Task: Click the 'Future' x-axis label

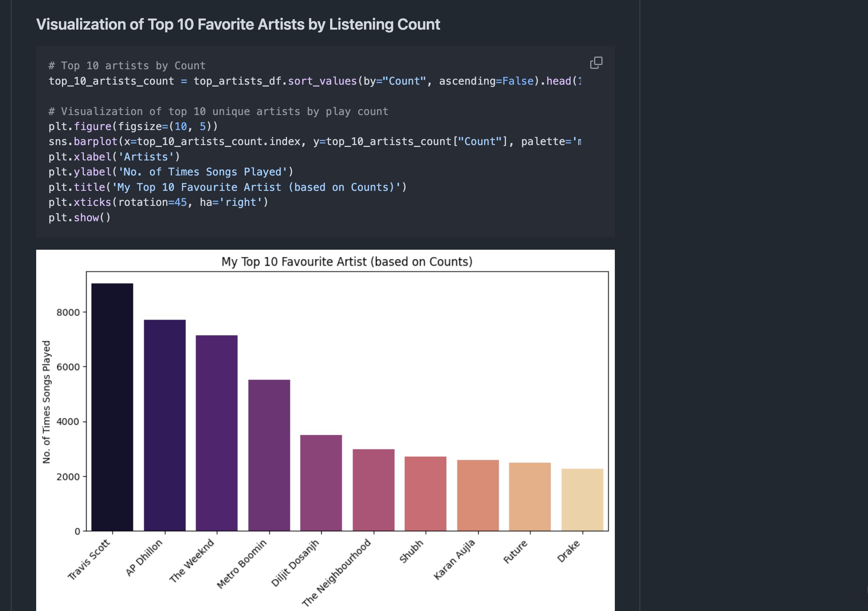Action: [x=516, y=551]
